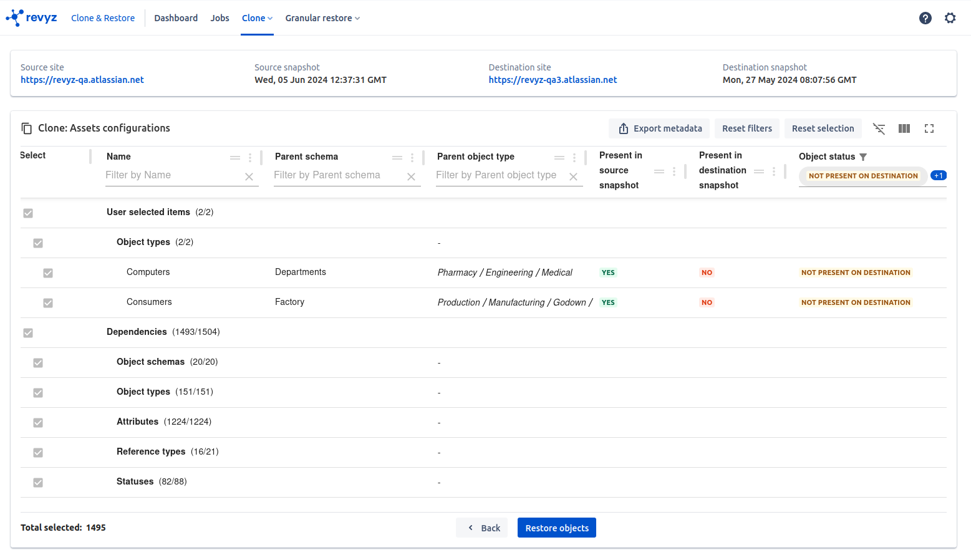Click the Consumers name cell
Viewport: 971px width, 560px height.
(149, 302)
